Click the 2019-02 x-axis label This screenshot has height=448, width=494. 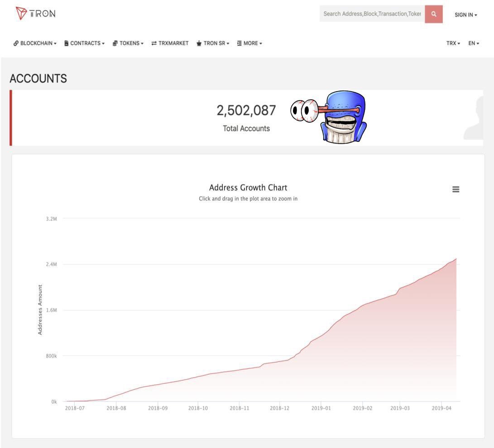363,408
